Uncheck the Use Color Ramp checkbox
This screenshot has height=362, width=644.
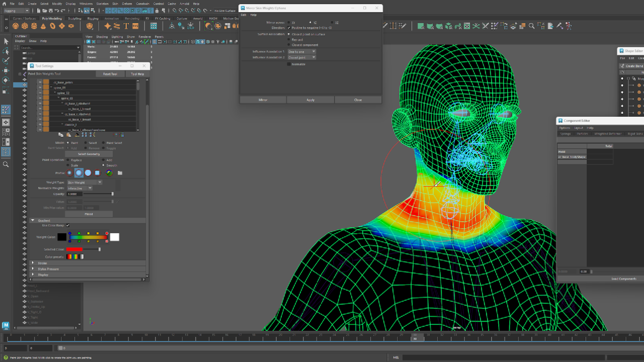coord(67,225)
